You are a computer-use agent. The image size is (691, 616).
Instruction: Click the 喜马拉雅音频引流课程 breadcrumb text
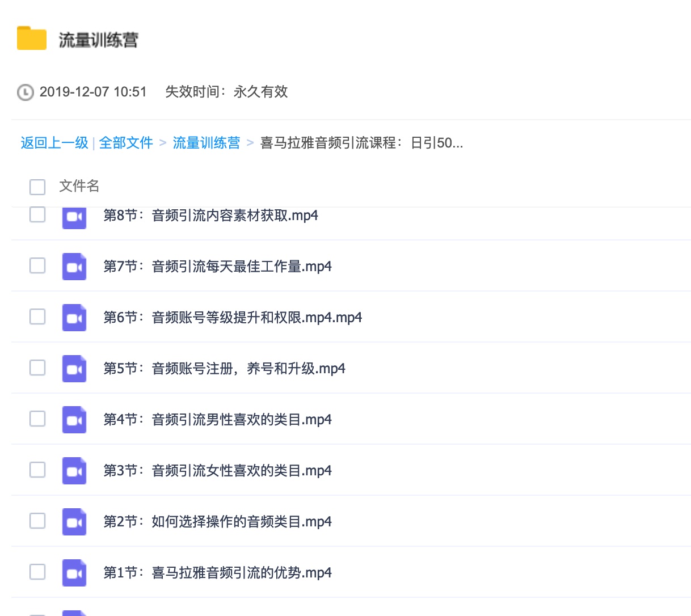tap(361, 143)
